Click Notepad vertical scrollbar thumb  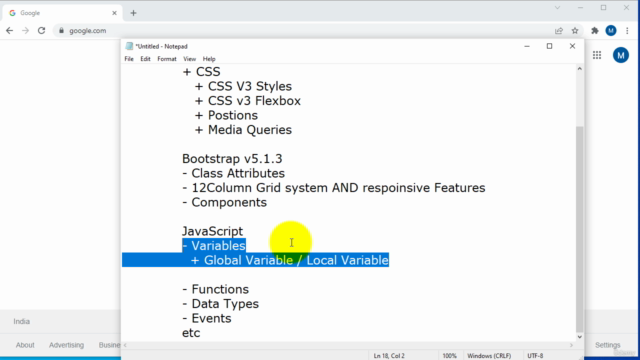pos(580,229)
